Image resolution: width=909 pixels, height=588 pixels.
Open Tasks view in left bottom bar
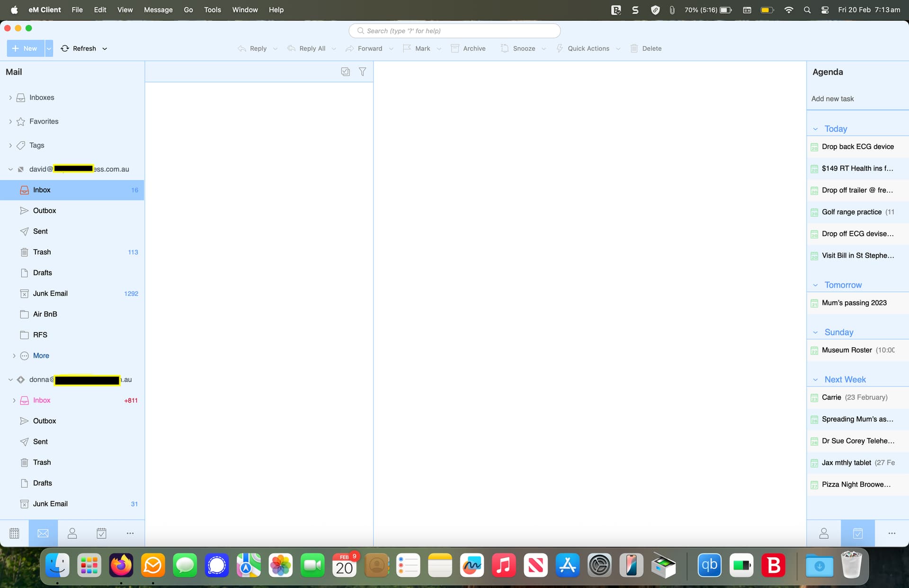click(101, 534)
